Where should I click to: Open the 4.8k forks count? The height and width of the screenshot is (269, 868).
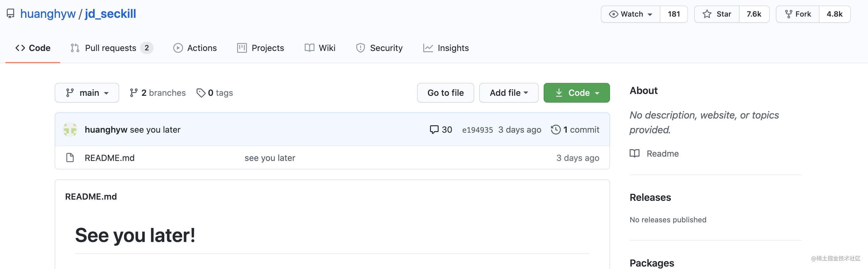tap(835, 14)
